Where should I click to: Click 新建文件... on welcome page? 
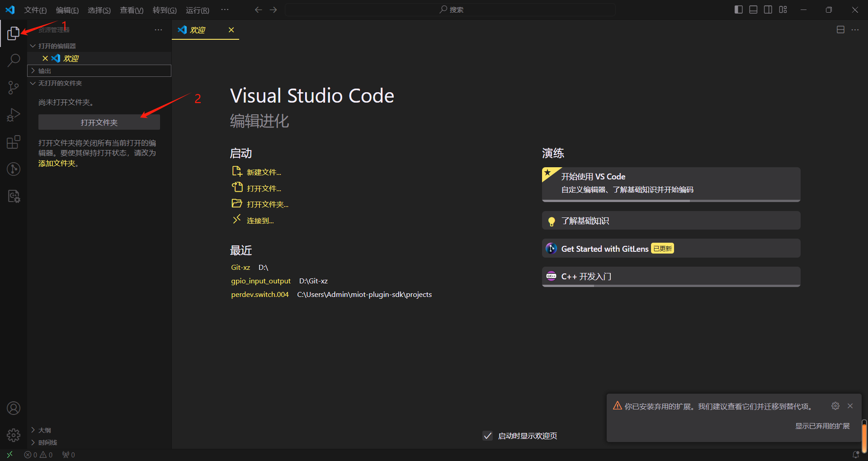click(x=256, y=172)
